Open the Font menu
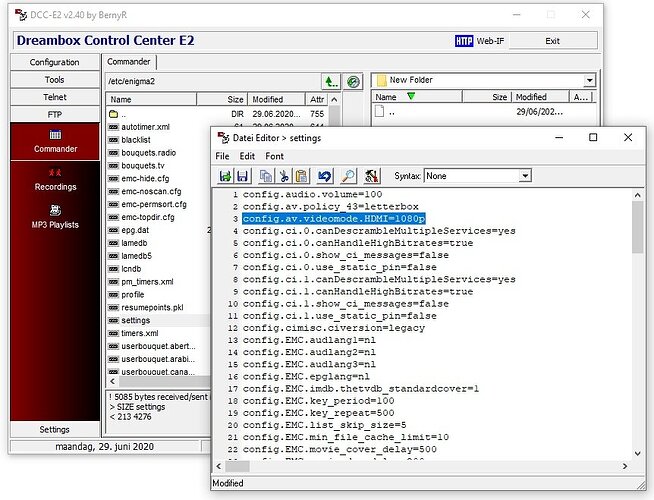654x500 pixels. click(274, 156)
